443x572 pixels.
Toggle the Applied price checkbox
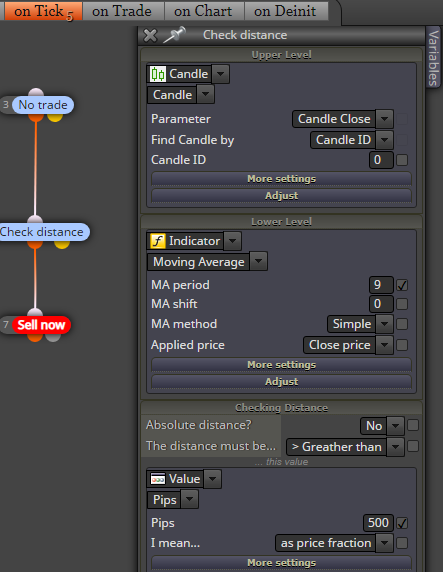[402, 345]
